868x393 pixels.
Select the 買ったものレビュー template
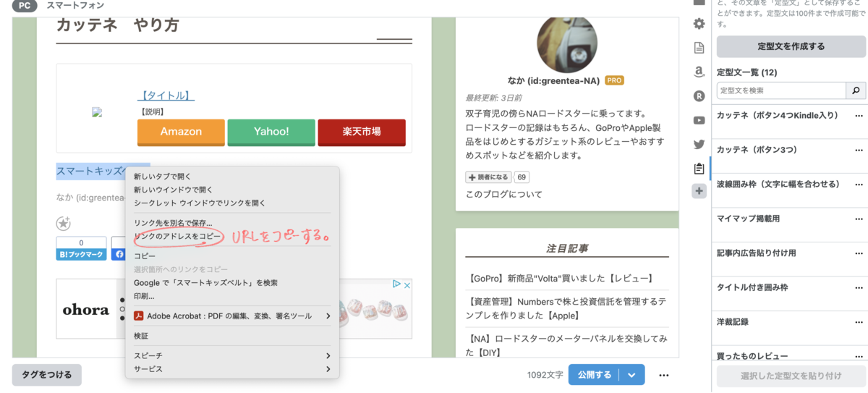point(752,356)
